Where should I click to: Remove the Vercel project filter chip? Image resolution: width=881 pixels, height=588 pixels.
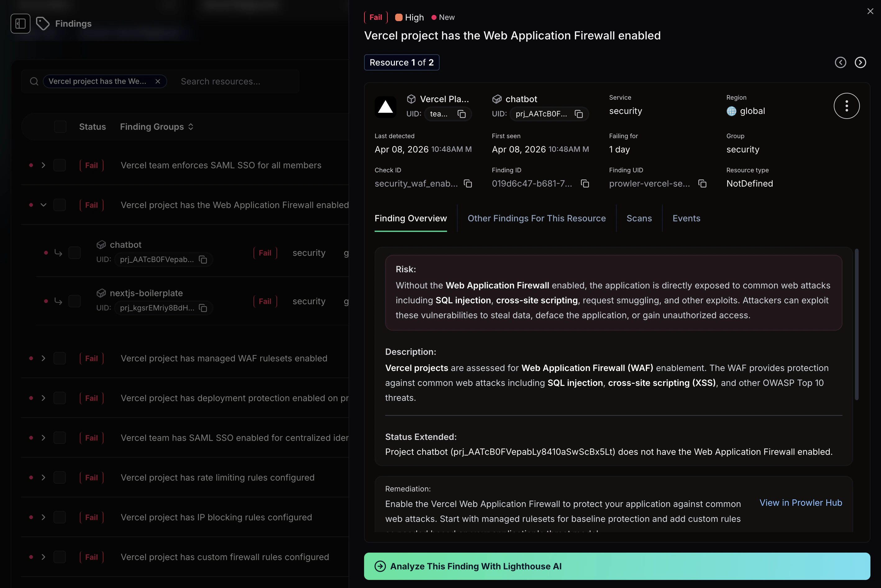tap(158, 81)
